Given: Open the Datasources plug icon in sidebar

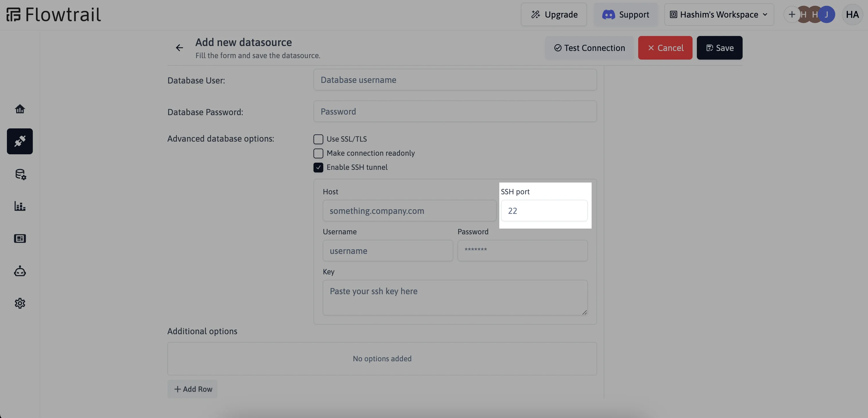Looking at the screenshot, I should pos(20,141).
